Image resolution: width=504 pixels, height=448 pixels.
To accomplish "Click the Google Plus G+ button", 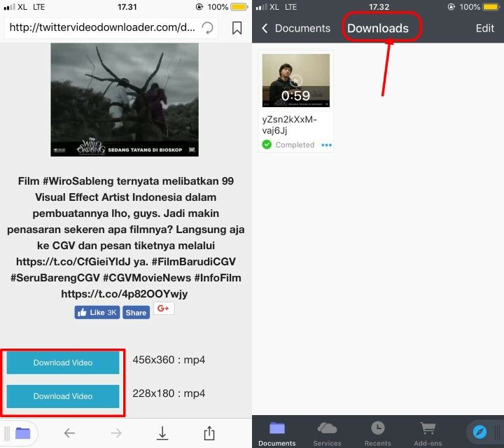I will tap(164, 309).
